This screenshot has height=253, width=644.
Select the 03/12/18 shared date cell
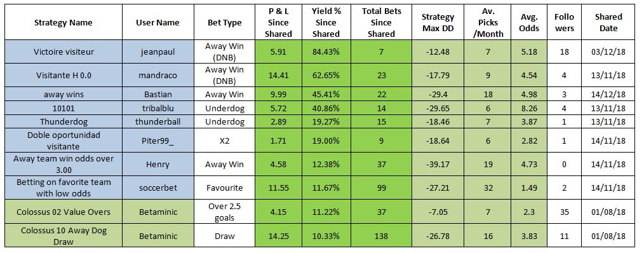[608, 51]
